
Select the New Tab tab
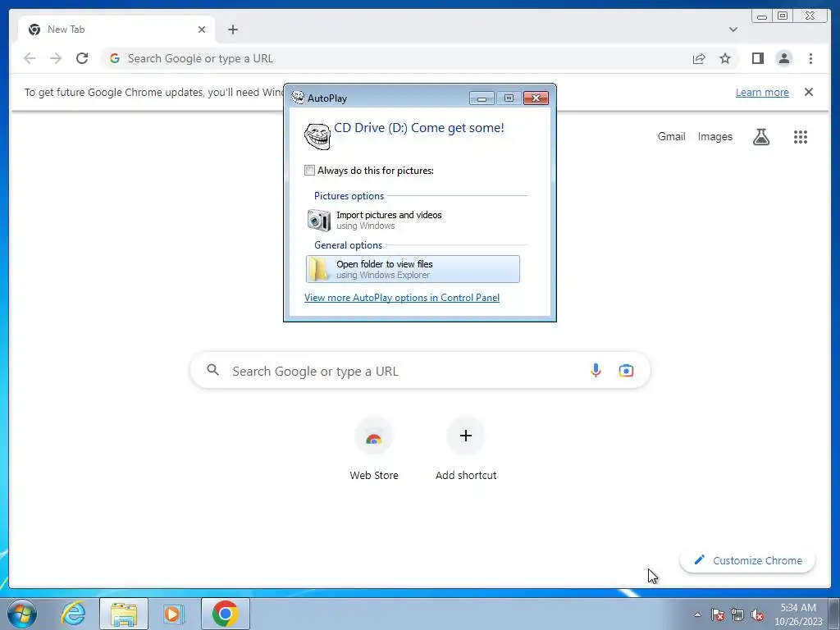click(x=116, y=30)
